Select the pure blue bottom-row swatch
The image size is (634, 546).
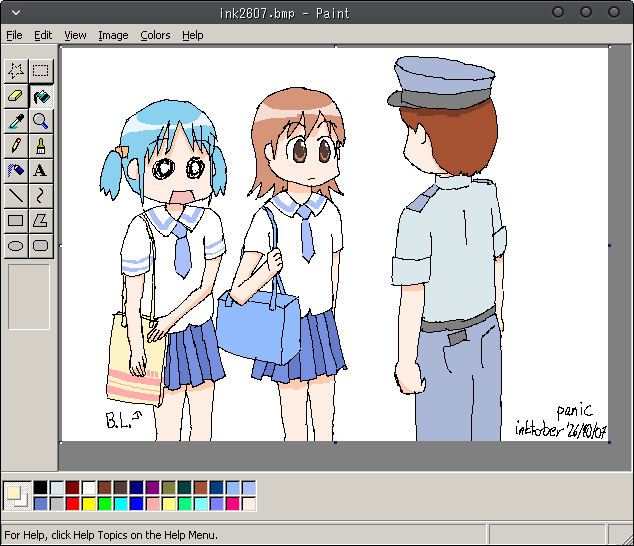[x=137, y=504]
